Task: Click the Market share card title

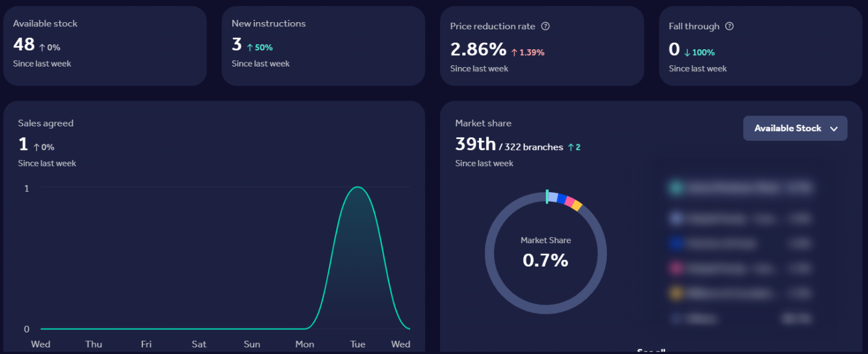Action: pyautogui.click(x=483, y=123)
